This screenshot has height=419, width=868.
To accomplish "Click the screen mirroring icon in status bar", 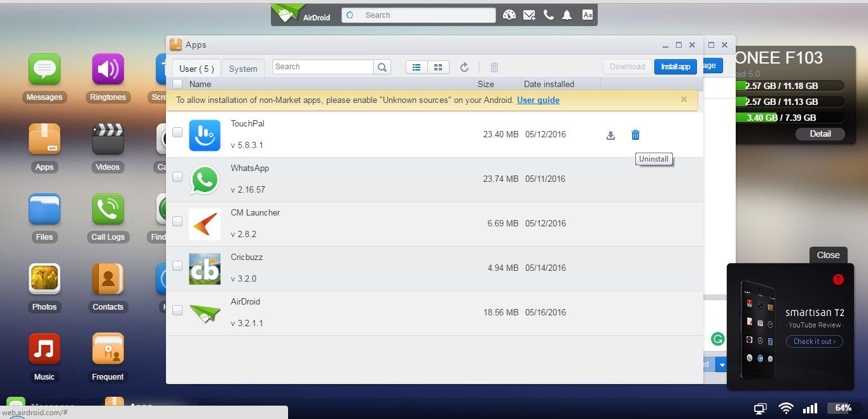I will tap(760, 408).
